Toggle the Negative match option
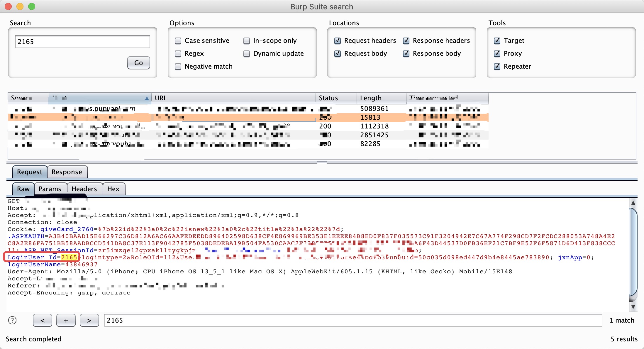This screenshot has height=349, width=644. [x=179, y=66]
